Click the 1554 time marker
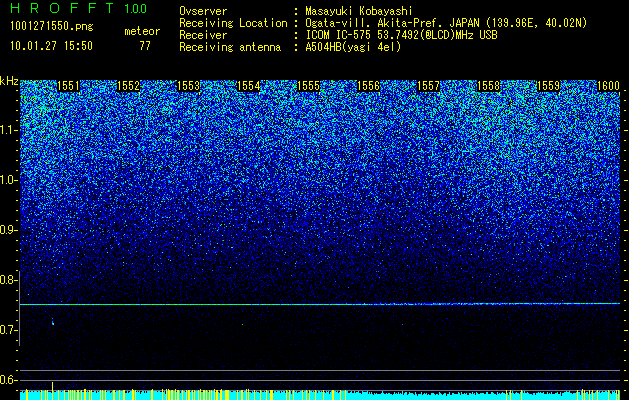This screenshot has width=629, height=400. (248, 86)
